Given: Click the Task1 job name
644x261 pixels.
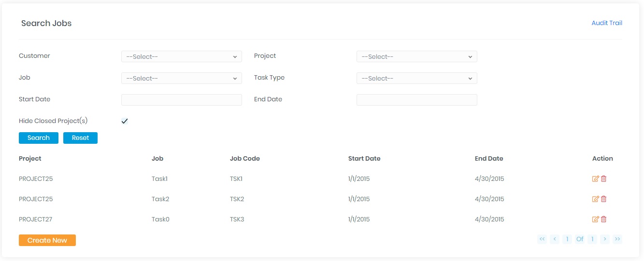Looking at the screenshot, I should [x=159, y=179].
